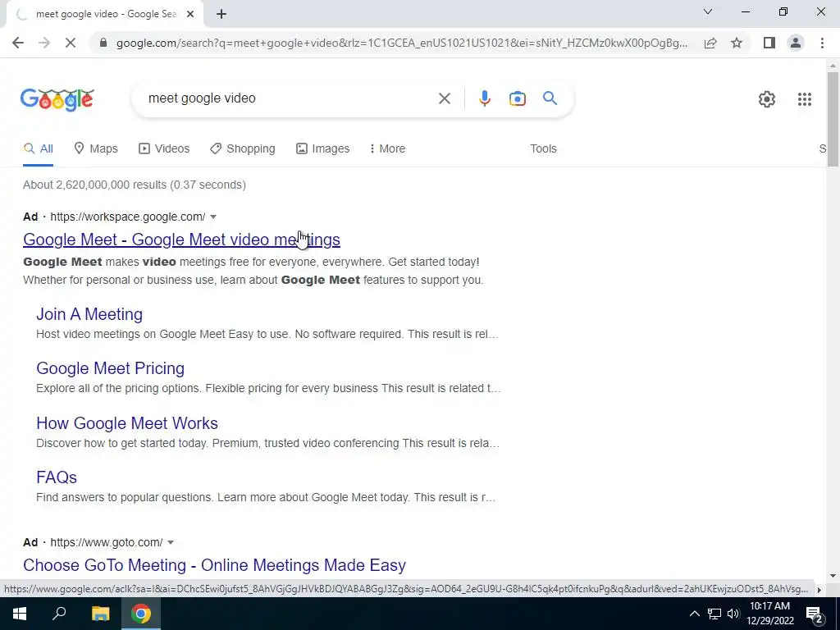Open the volume tray icon
This screenshot has height=630, width=840.
coord(733,614)
